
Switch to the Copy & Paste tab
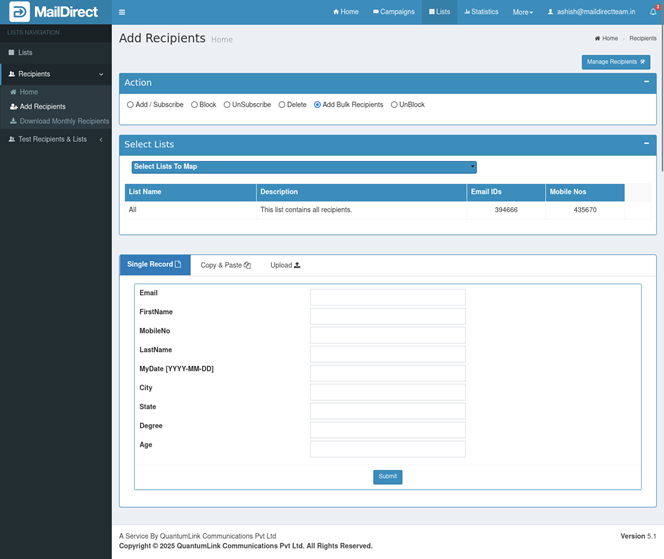(x=225, y=265)
